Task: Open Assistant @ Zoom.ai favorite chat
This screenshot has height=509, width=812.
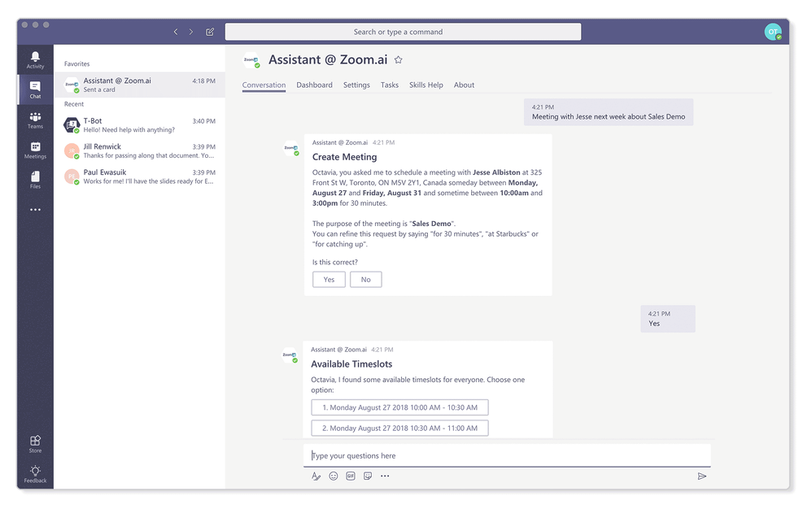Action: click(140, 85)
